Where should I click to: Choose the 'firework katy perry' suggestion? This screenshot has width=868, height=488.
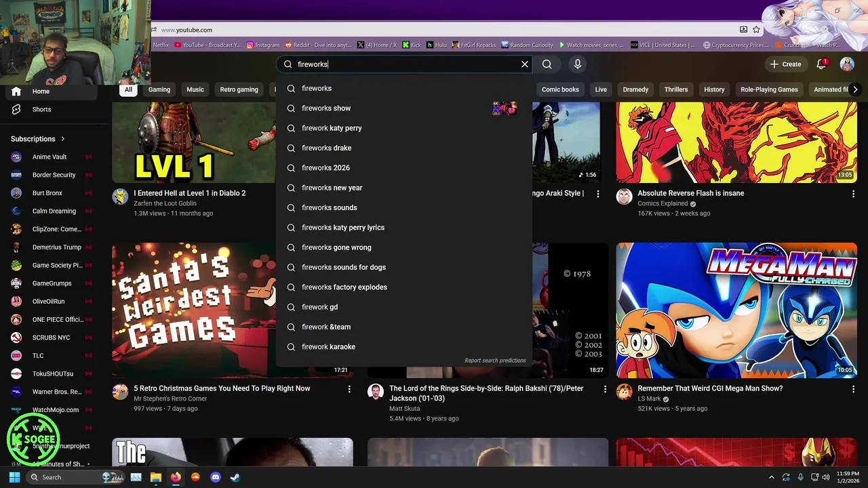coord(404,128)
